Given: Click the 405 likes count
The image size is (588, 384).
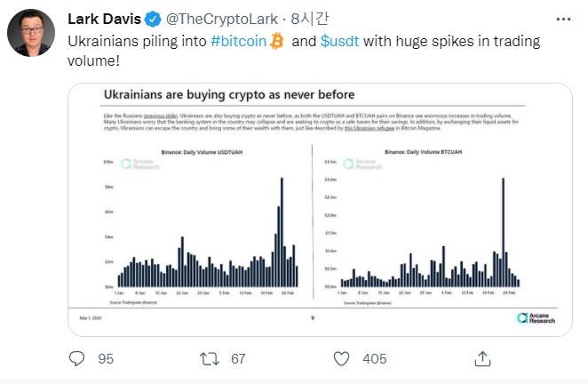Looking at the screenshot, I should pos(374,359).
